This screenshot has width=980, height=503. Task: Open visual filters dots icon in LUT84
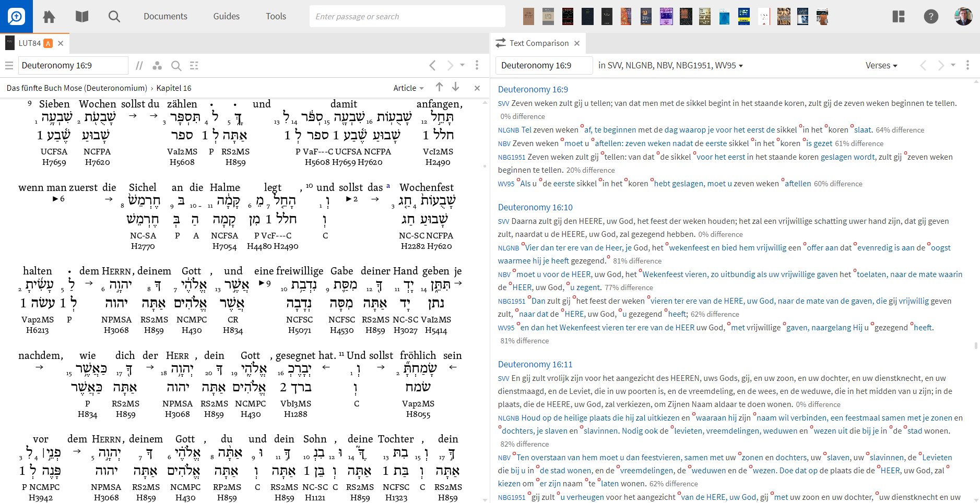[157, 66]
